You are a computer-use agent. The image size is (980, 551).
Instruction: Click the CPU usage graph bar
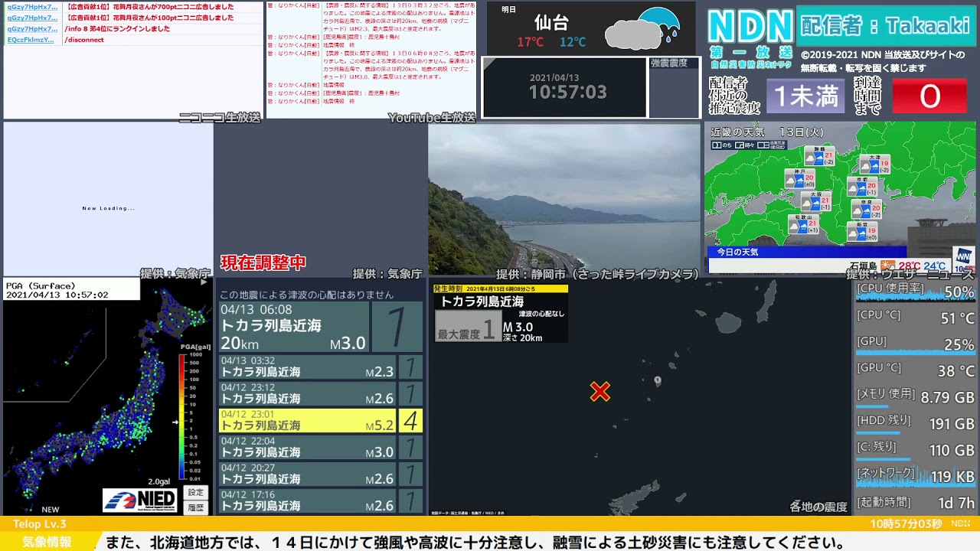[x=915, y=292]
